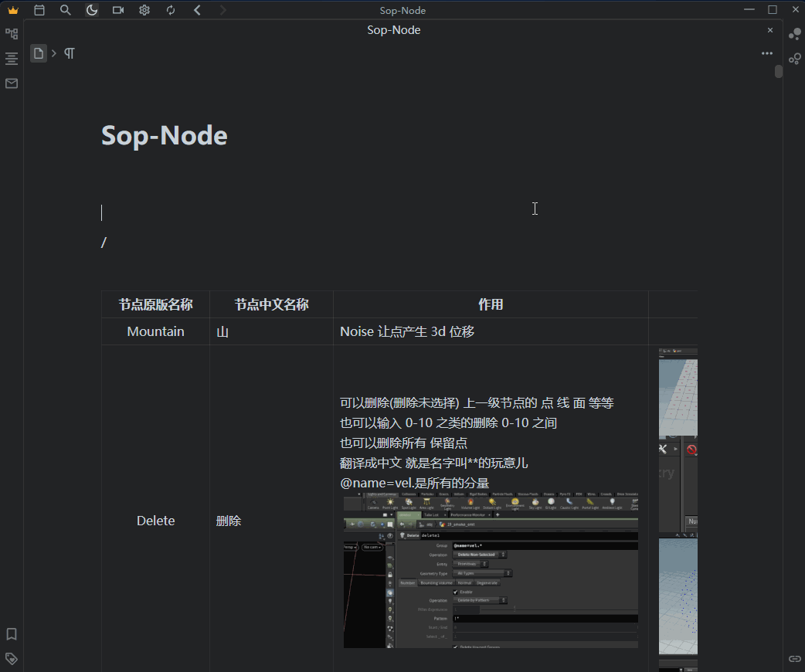Open the tags panel

tap(12, 659)
